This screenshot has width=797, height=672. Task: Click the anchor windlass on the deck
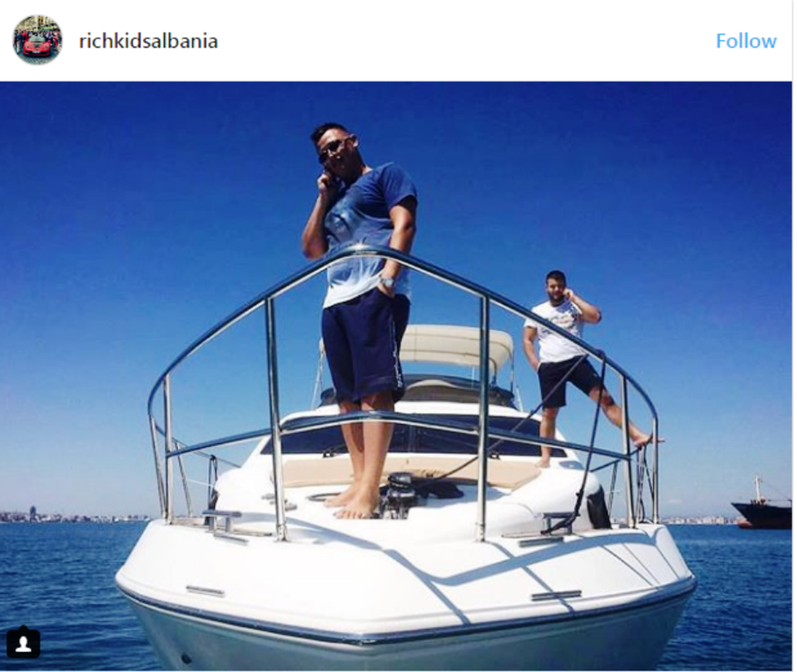[399, 495]
